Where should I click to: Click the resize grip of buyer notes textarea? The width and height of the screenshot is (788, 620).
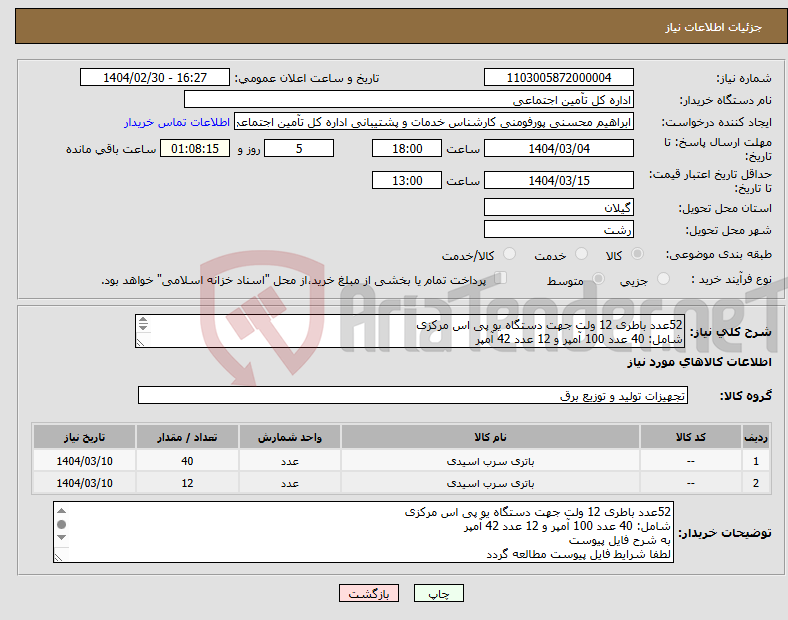point(59,558)
